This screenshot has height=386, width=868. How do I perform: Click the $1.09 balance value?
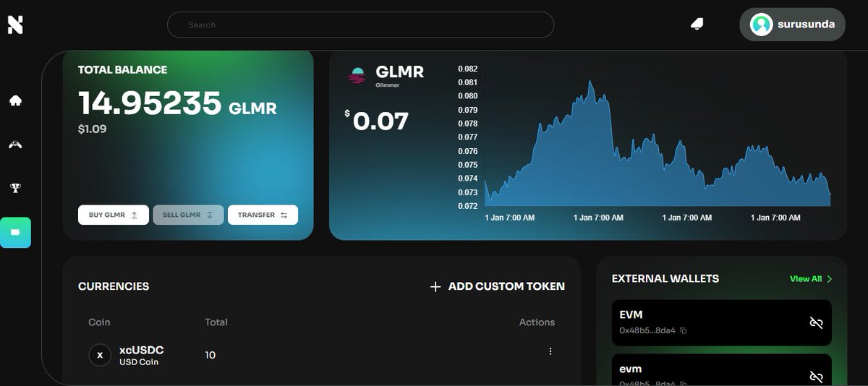click(93, 129)
